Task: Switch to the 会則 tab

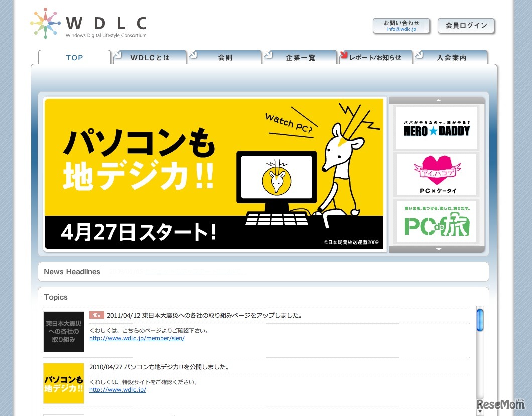Action: coord(225,57)
